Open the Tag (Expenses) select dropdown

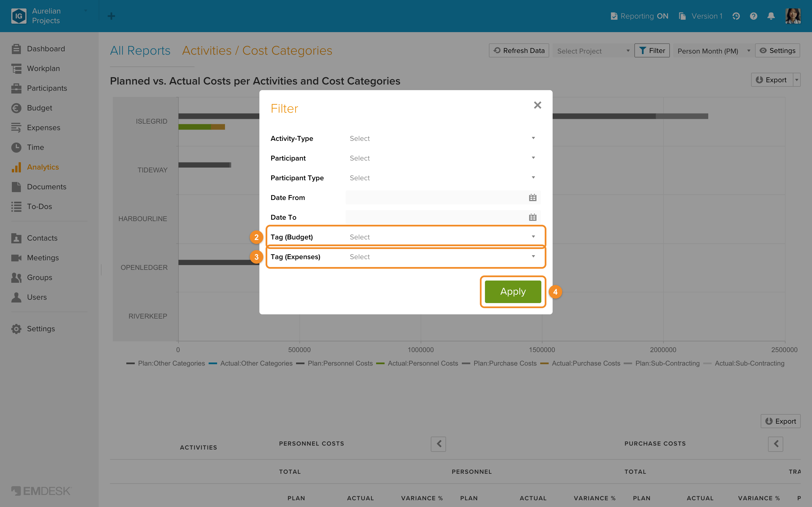[443, 257]
